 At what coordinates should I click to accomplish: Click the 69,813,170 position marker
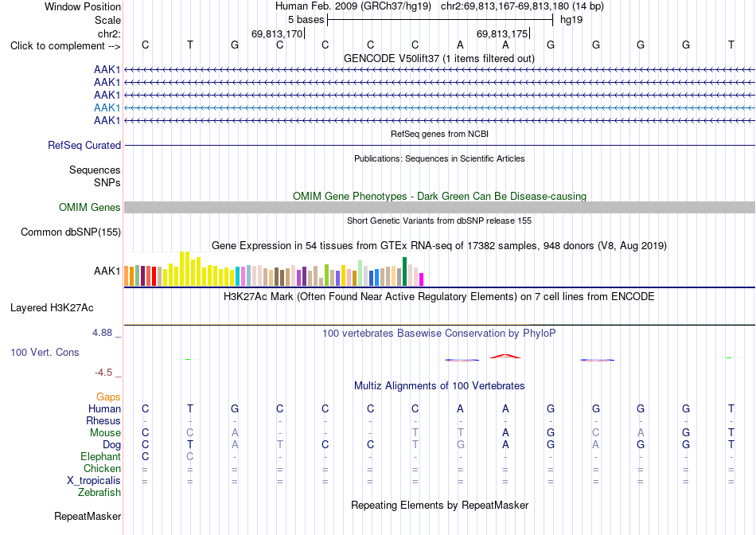coord(277,33)
